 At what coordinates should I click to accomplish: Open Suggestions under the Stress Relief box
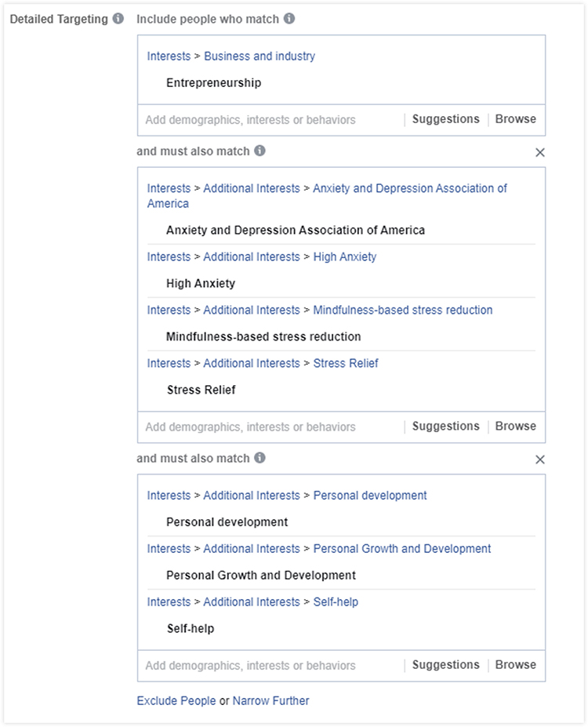coord(446,426)
